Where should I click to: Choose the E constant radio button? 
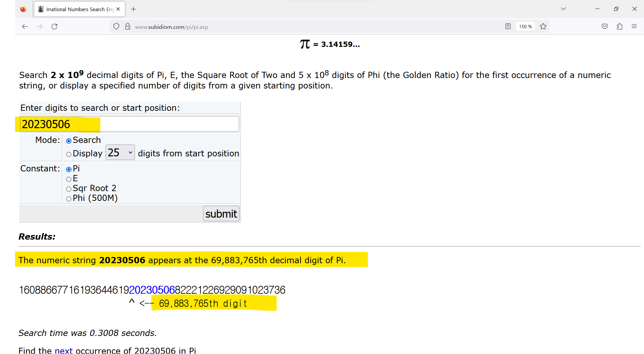pos(69,179)
